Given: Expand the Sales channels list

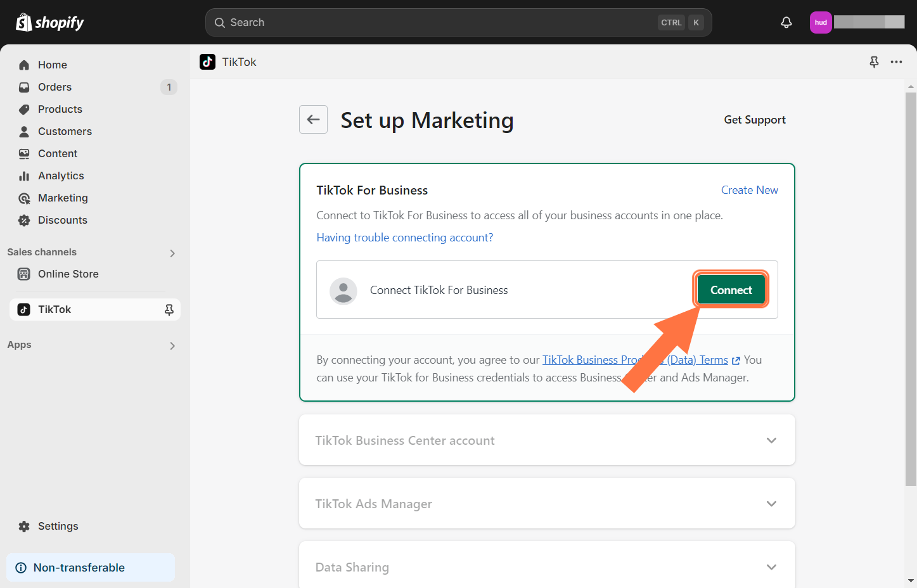Looking at the screenshot, I should pyautogui.click(x=172, y=253).
